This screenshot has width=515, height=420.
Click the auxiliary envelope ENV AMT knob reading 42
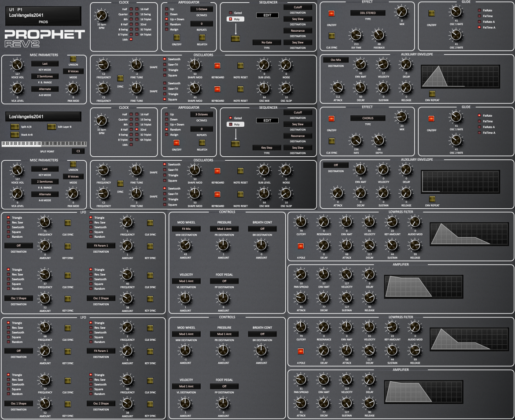pos(360,64)
